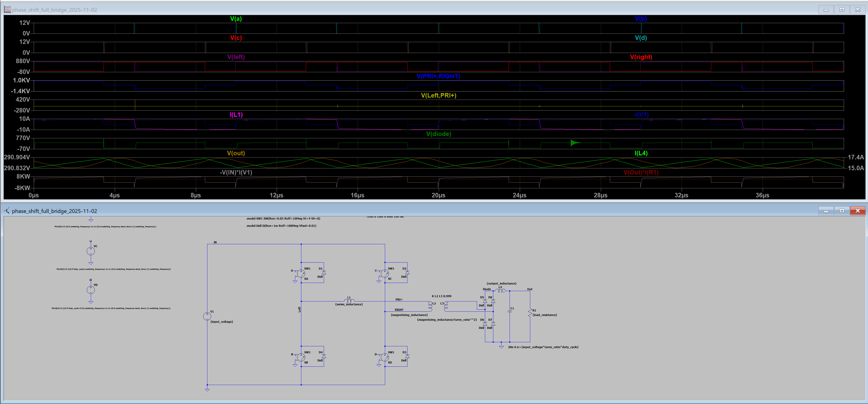Click the I(L1) trace label

pos(236,115)
